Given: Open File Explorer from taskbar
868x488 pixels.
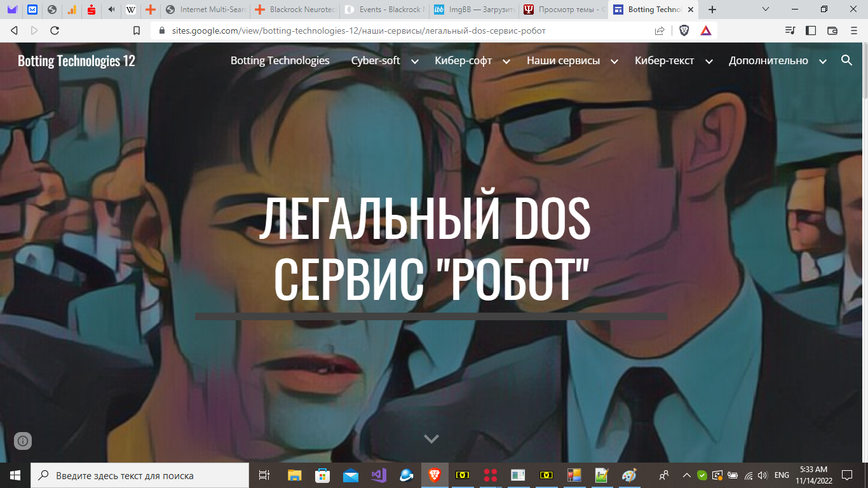Looking at the screenshot, I should pos(294,475).
